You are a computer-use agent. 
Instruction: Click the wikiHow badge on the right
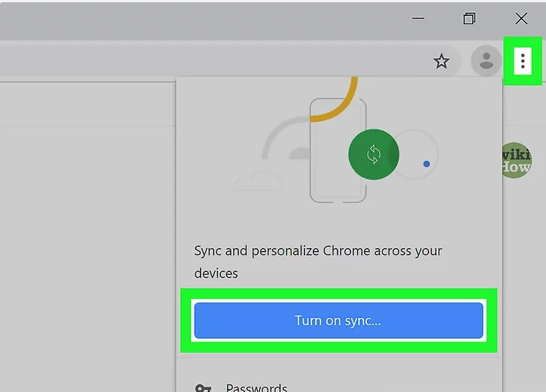click(x=517, y=160)
